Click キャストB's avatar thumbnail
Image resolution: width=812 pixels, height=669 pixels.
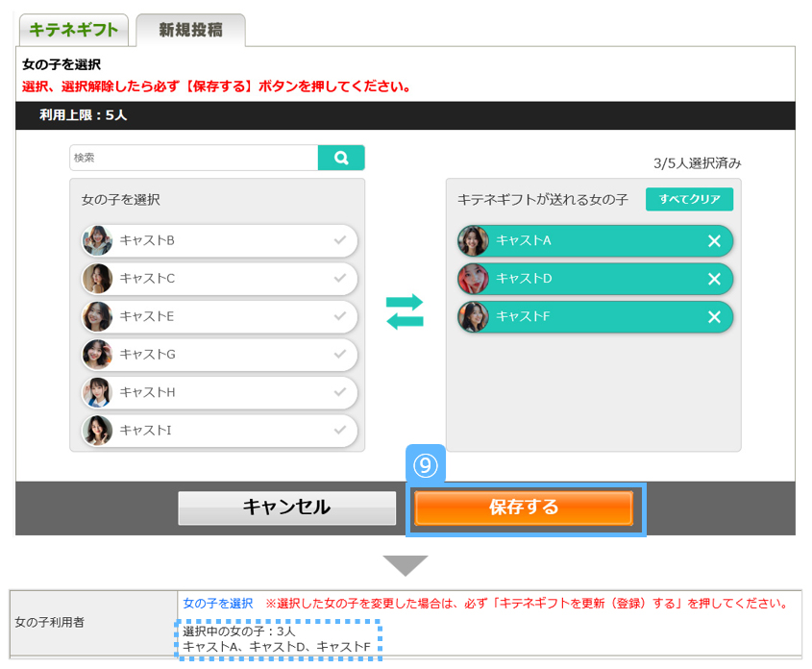click(98, 240)
